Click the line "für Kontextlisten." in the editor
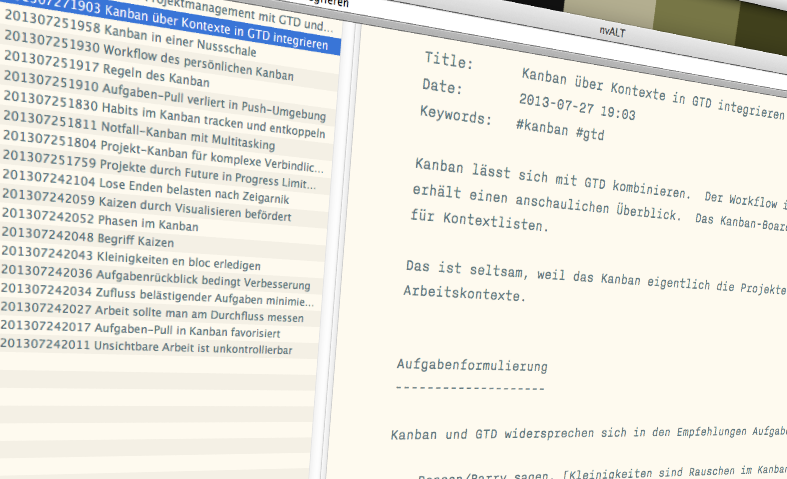 479,220
